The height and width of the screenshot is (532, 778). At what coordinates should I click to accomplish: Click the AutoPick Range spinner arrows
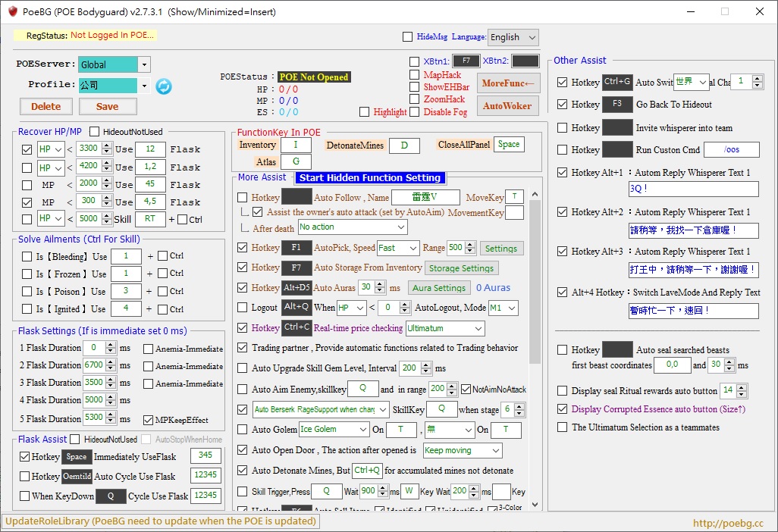click(471, 248)
